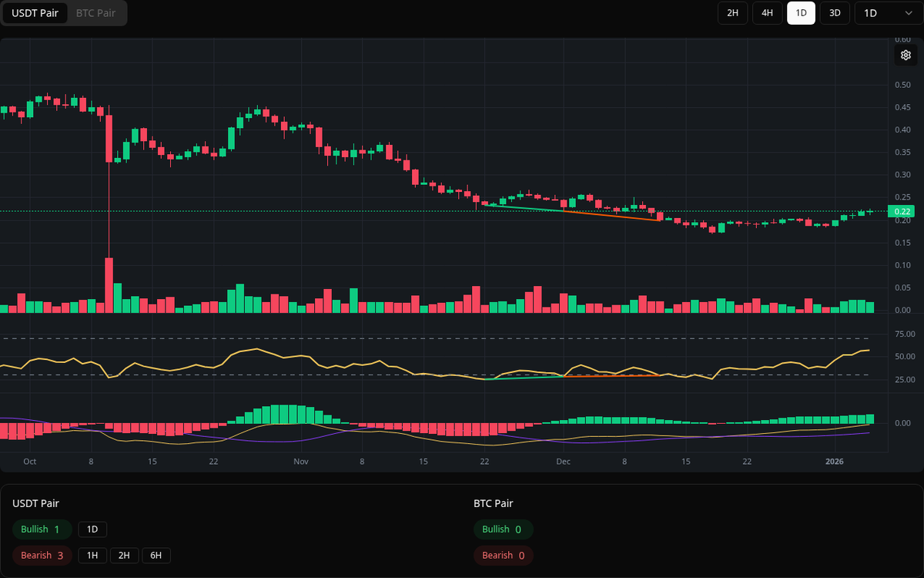
Task: Click the Bullish 0 badge under BTC Pair
Action: coord(503,529)
